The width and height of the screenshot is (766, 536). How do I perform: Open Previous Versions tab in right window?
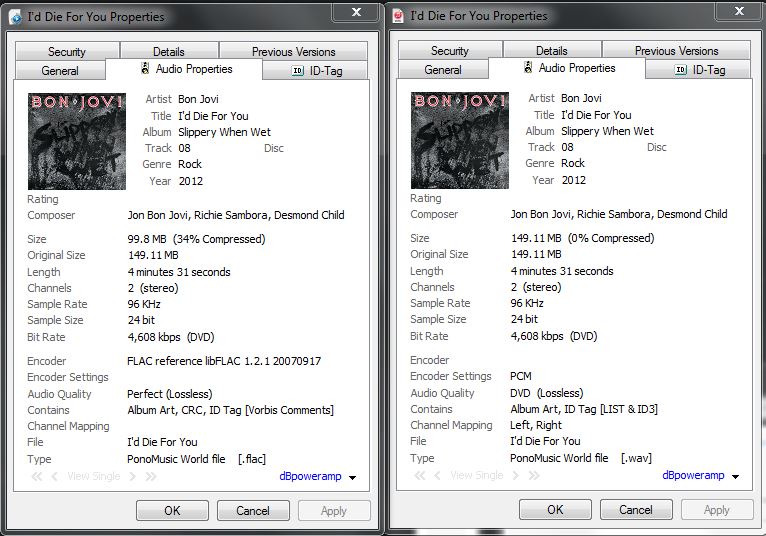(x=677, y=50)
